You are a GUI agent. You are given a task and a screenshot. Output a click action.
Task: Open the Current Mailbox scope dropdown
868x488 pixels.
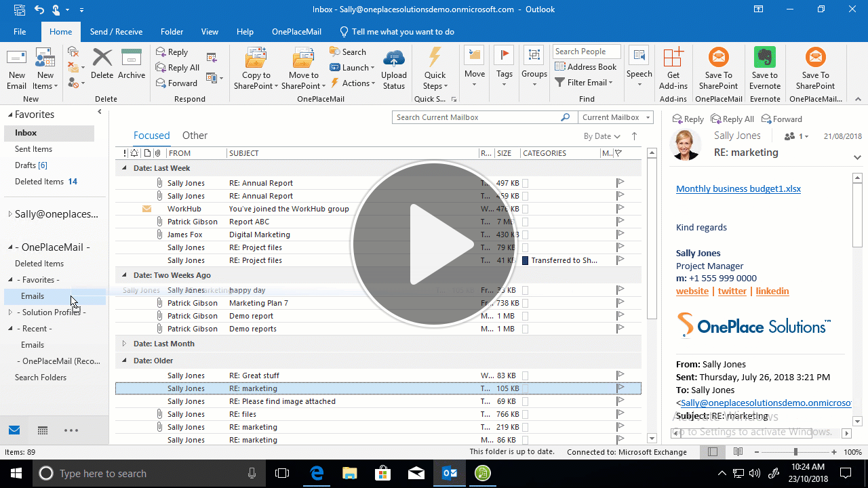[614, 117]
